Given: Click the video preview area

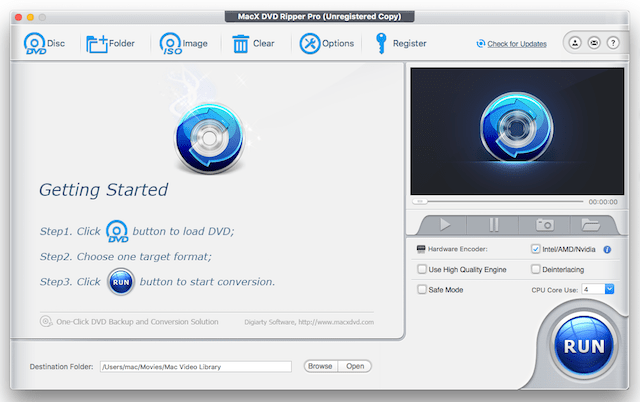Looking at the screenshot, I should click(x=517, y=131).
